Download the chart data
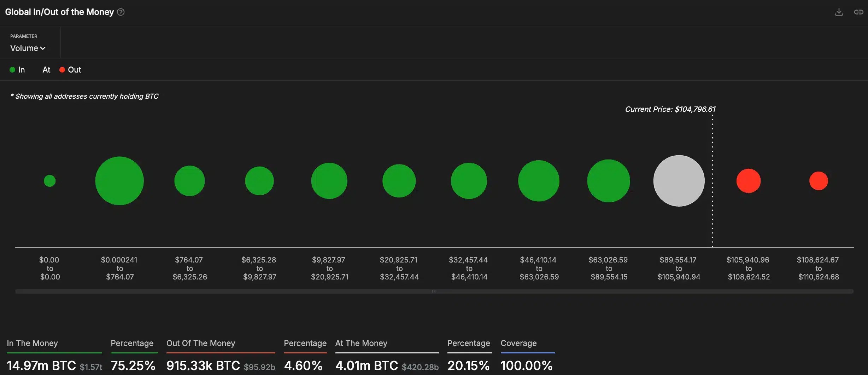Image resolution: width=868 pixels, height=375 pixels. coord(839,12)
